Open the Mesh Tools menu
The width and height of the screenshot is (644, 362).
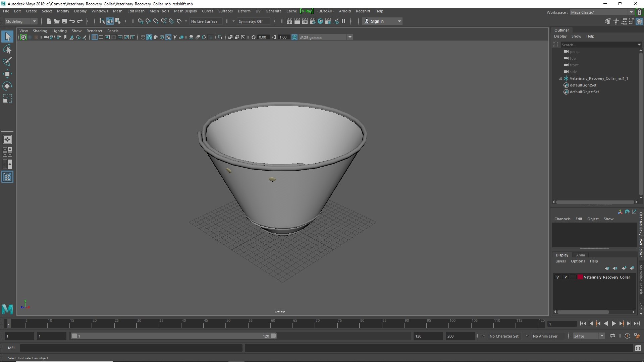[x=159, y=11]
